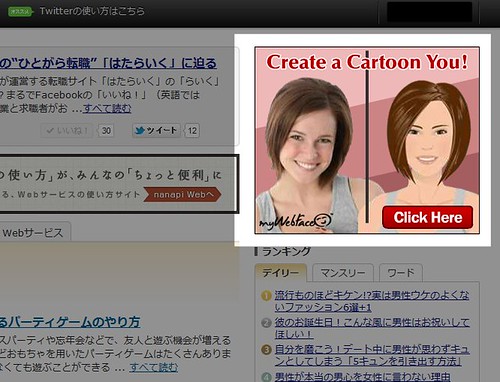Open ranking link '自分を磨こう!デート中に男性が'
The image size is (500, 382).
coord(372,355)
